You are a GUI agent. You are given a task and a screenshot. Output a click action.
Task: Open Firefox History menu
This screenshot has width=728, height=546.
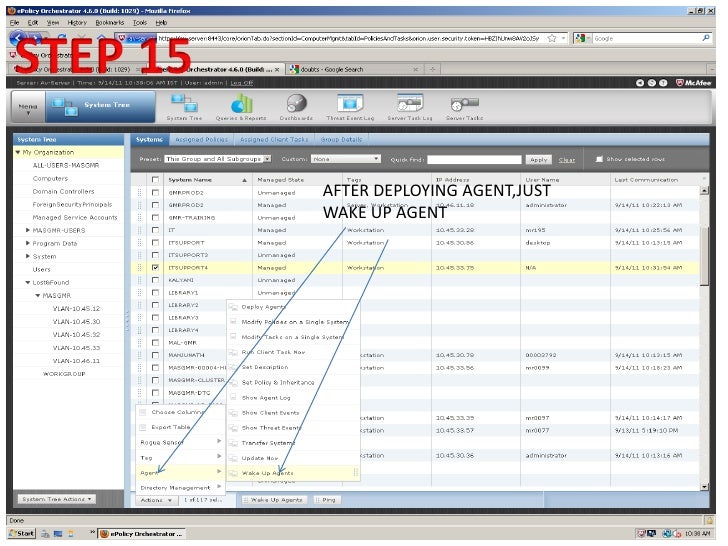pos(77,22)
